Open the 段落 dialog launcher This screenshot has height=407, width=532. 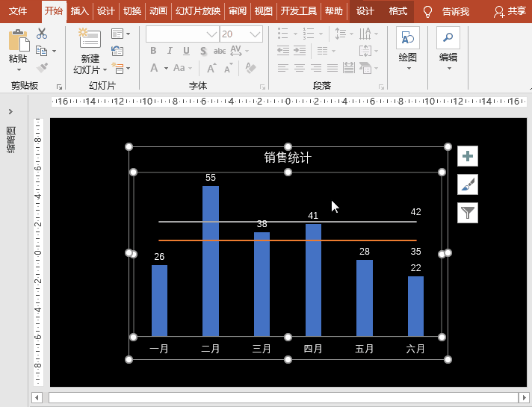point(381,87)
